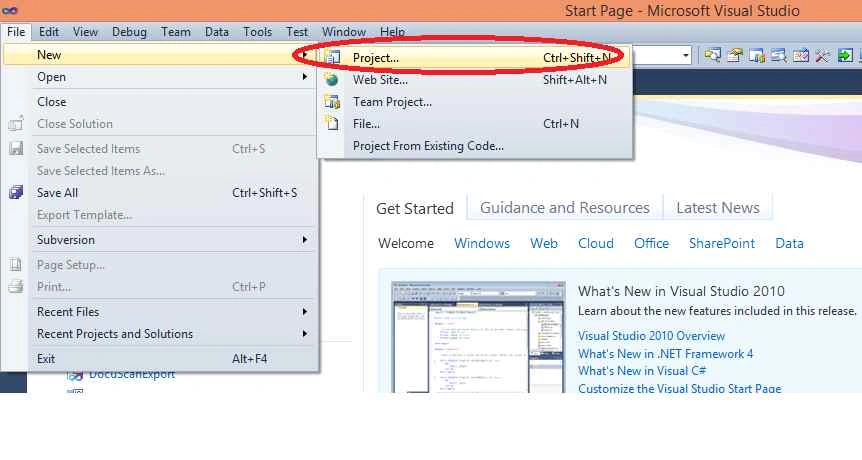Open the Cloud category link
862x460 pixels.
[595, 243]
